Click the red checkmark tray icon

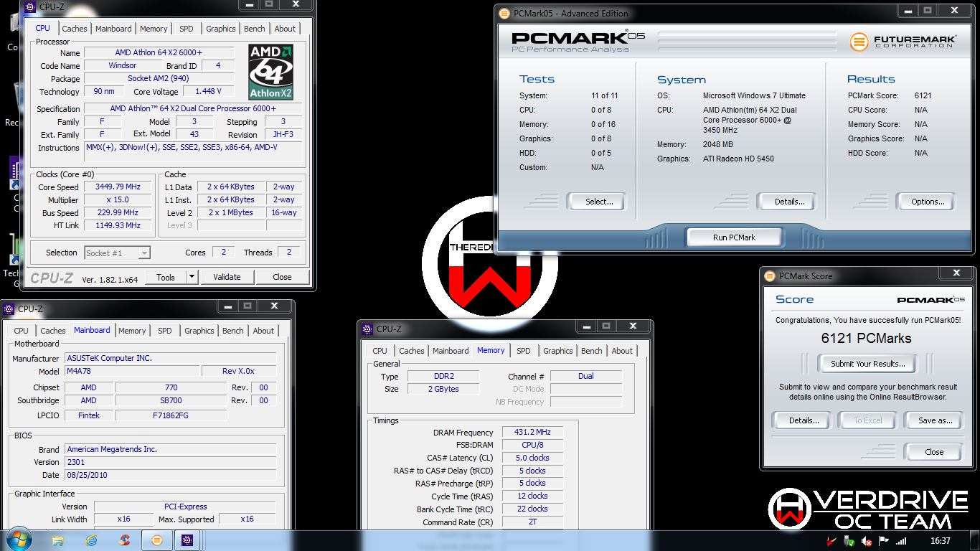coord(832,542)
